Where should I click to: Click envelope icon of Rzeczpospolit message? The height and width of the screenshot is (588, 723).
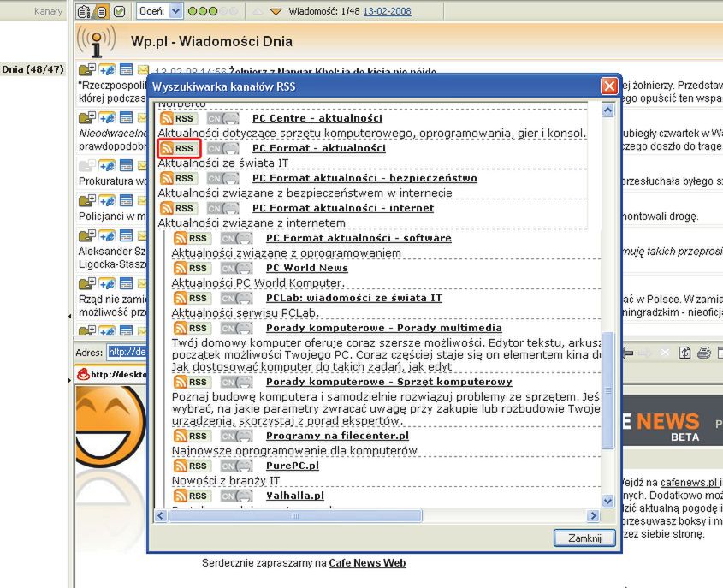click(143, 69)
